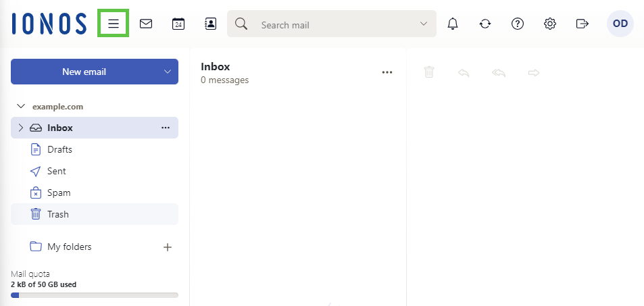Open the Inbox list more actions menu
644x306 pixels.
(387, 73)
